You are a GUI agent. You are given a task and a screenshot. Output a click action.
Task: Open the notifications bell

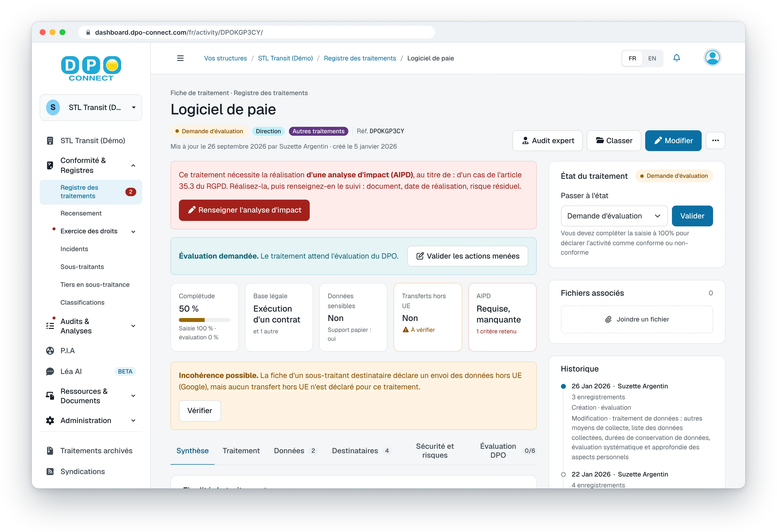pos(676,58)
